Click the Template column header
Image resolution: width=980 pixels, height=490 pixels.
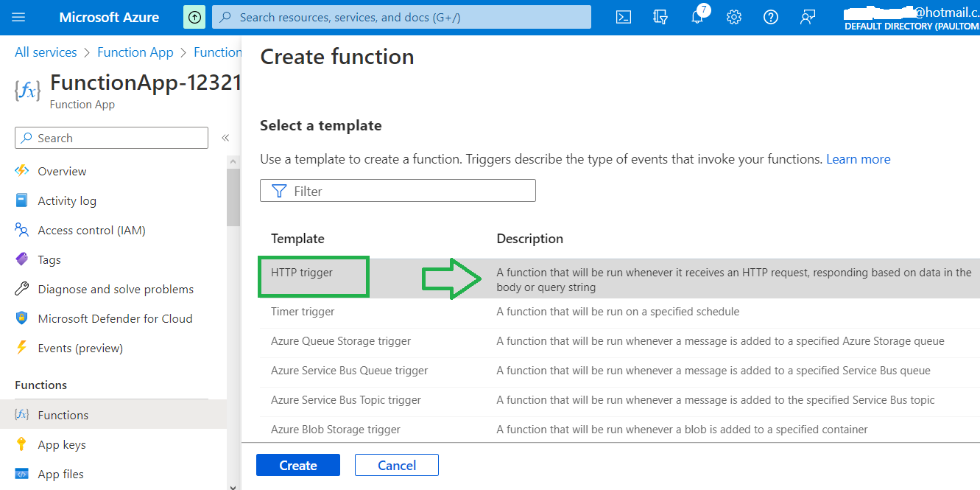(x=297, y=238)
